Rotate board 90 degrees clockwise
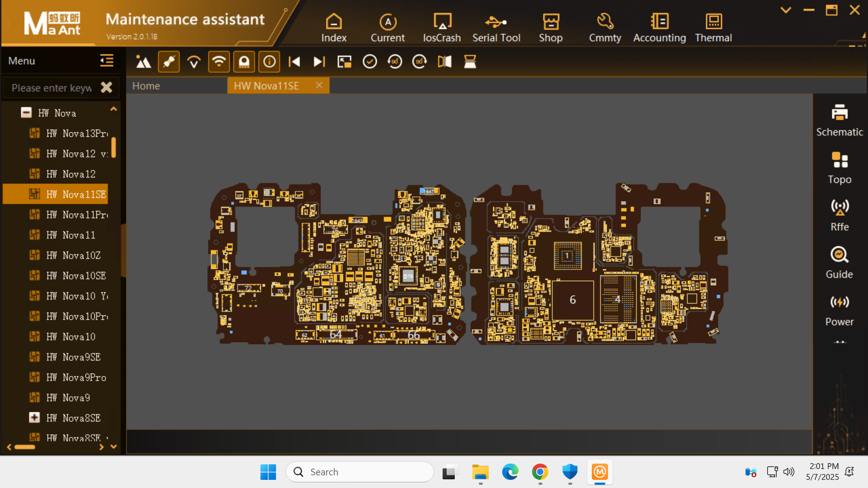The height and width of the screenshot is (488, 868). coord(420,62)
